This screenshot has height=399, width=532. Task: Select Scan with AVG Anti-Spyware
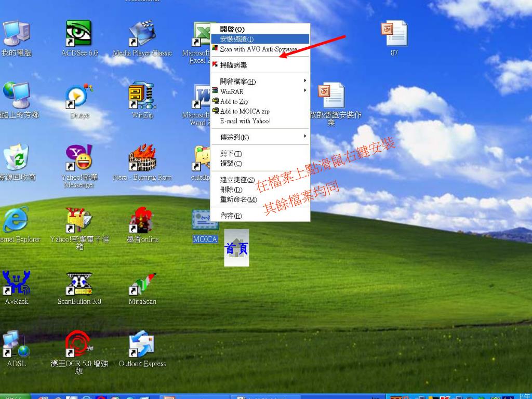click(x=260, y=49)
